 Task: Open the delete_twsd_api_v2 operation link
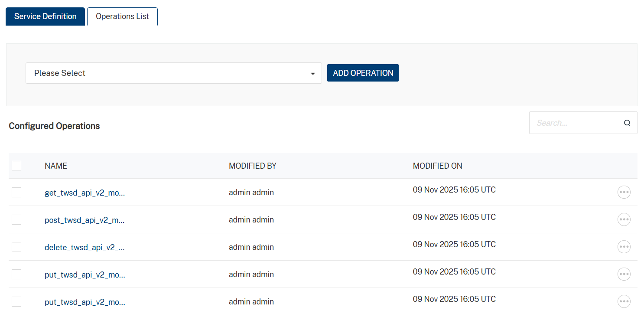[x=85, y=247]
